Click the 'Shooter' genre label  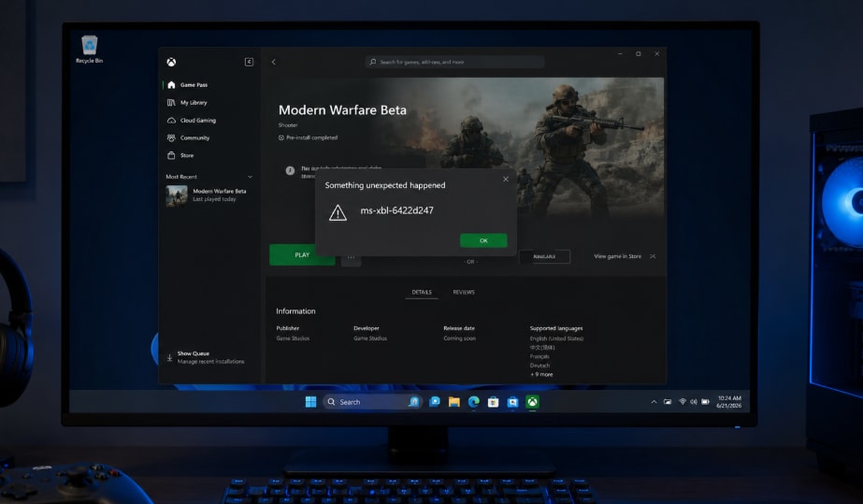[288, 125]
